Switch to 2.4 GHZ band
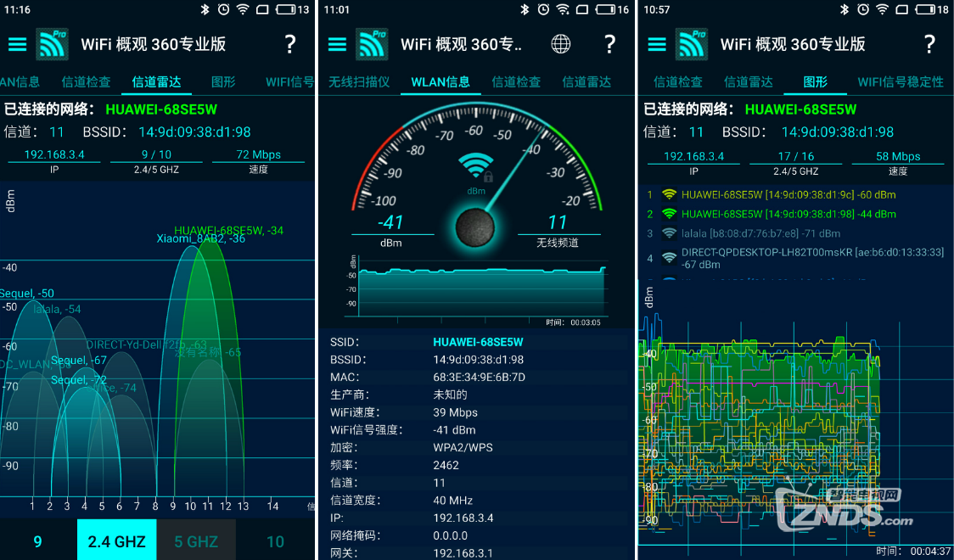 click(x=117, y=540)
